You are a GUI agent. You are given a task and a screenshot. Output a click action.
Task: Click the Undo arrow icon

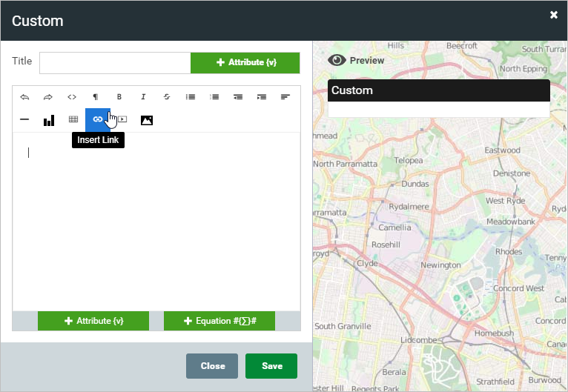(24, 97)
